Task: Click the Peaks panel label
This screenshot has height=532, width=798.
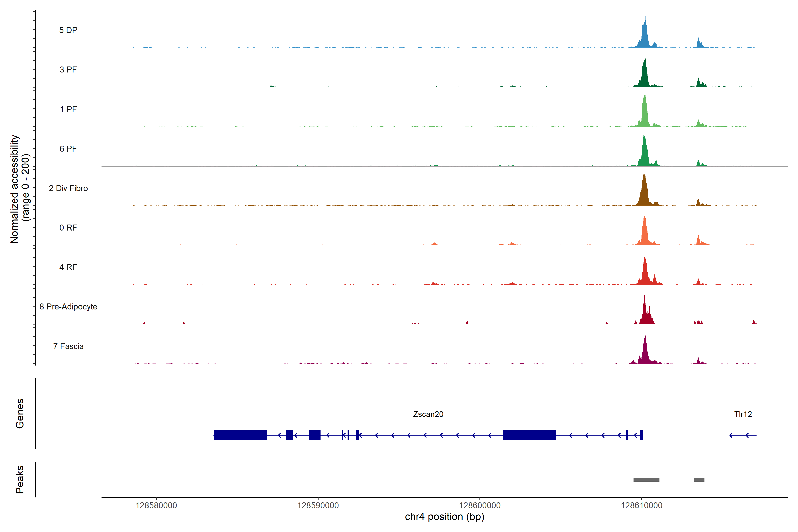Action: pyautogui.click(x=20, y=479)
